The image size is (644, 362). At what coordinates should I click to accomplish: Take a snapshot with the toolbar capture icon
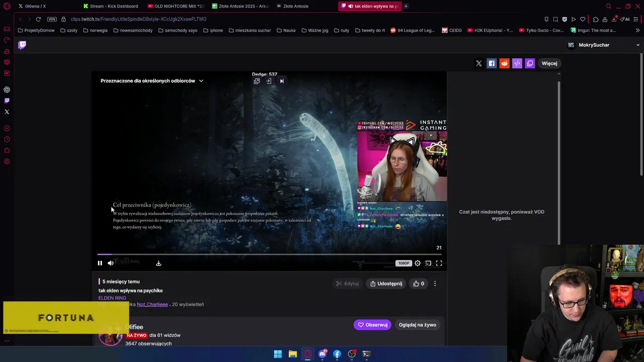pos(555,19)
